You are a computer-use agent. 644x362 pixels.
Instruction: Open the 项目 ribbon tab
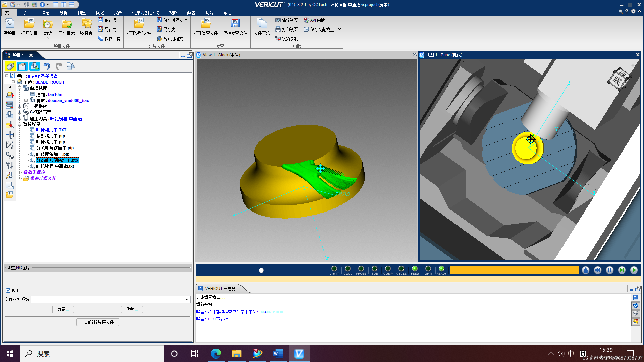[x=27, y=13]
